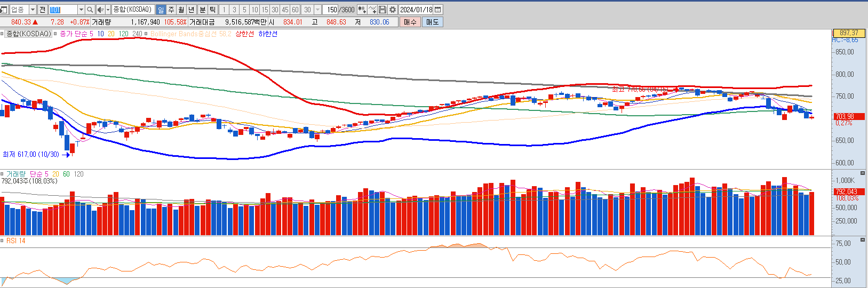868x288 pixels.
Task: Click the RSI 14 indicator label
Action: pos(15,241)
